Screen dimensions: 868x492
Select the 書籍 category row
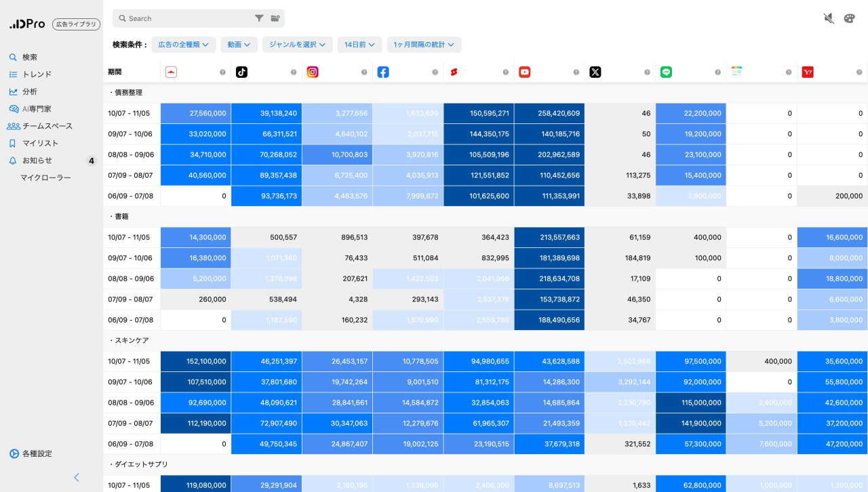pos(486,217)
